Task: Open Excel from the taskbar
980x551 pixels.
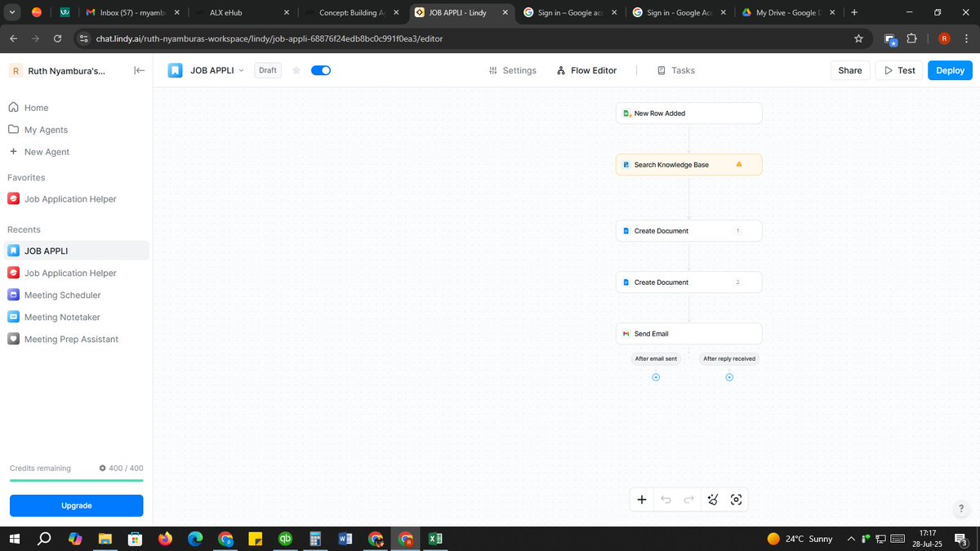Action: (436, 539)
